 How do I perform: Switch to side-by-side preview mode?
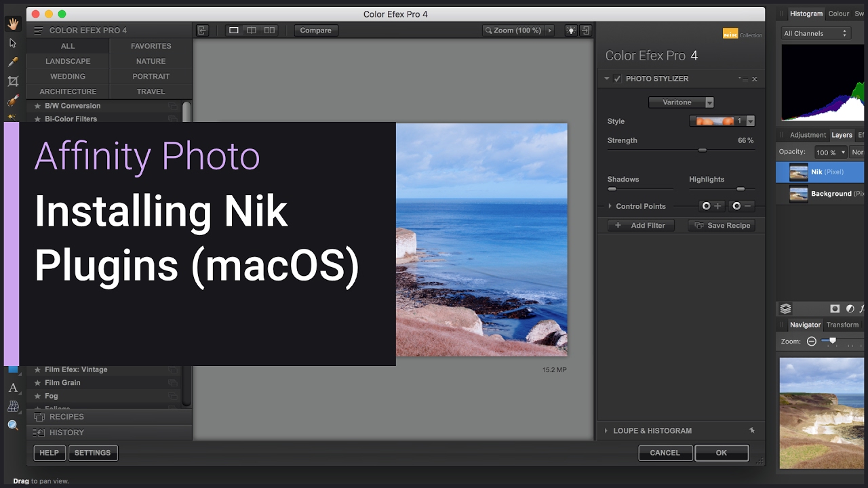coord(270,30)
